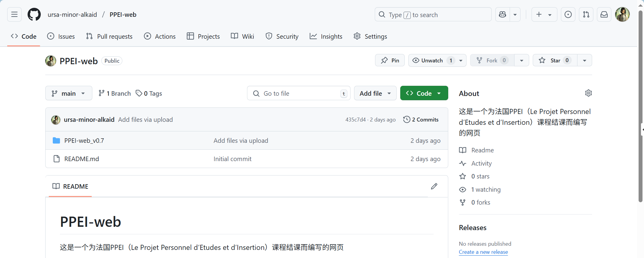The height and width of the screenshot is (258, 644).
Task: Open Copilot chat icon
Action: click(x=502, y=14)
